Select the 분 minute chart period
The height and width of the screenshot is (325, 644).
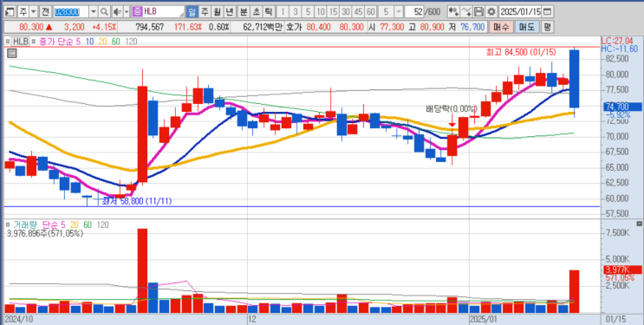tap(244, 11)
